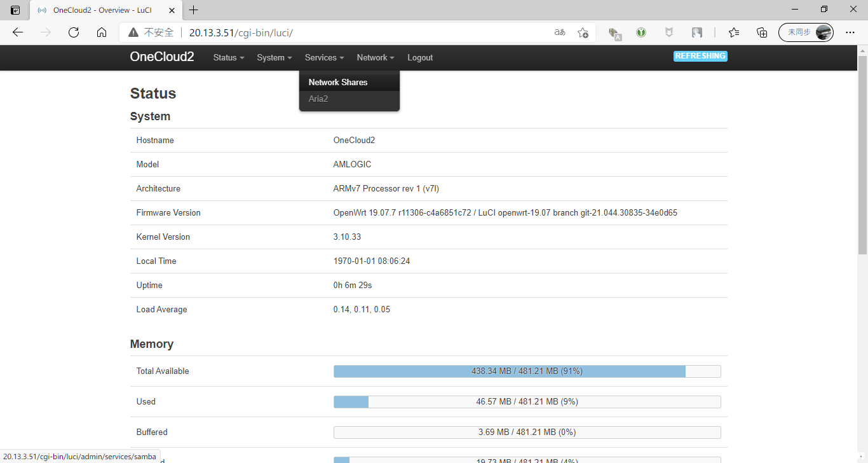Viewport: 868px width, 463px height.
Task: Click the OneCloud2 brand link
Action: (x=162, y=57)
